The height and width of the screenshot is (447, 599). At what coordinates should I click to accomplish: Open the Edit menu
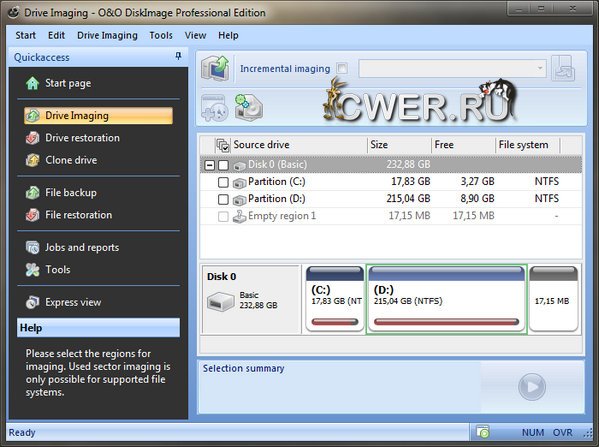point(56,35)
